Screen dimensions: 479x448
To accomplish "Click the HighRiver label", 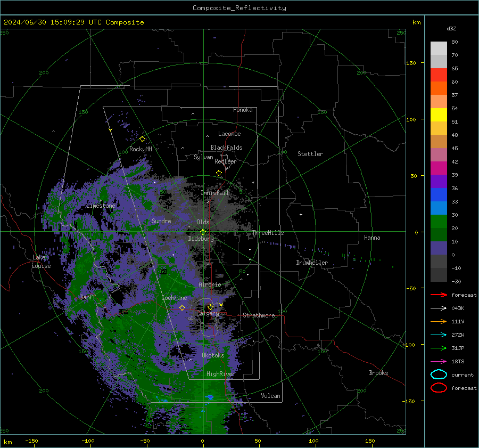I will pos(220,374).
